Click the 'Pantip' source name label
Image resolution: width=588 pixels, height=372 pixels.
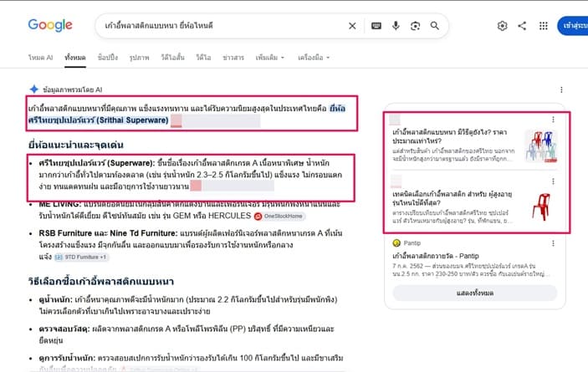412,243
